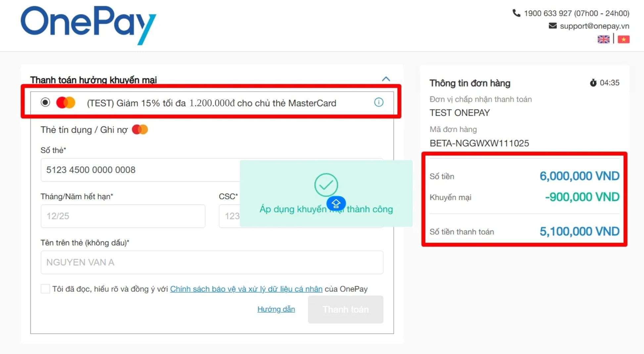Focus the expiry date field 12/25

tap(123, 216)
